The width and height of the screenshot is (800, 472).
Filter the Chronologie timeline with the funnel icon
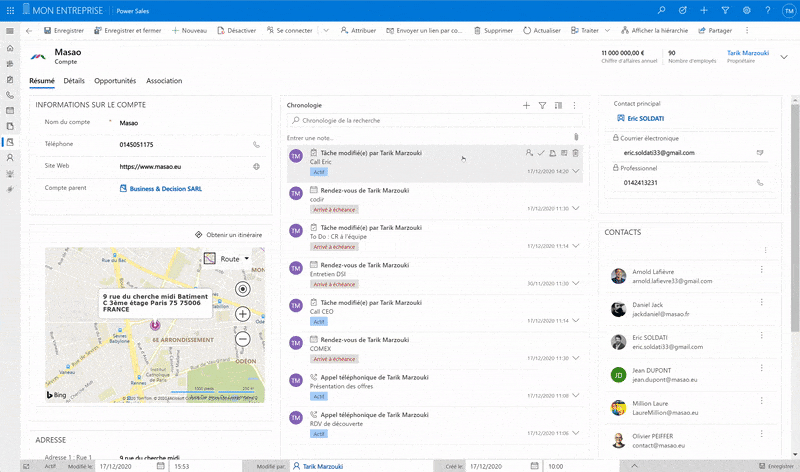point(542,105)
